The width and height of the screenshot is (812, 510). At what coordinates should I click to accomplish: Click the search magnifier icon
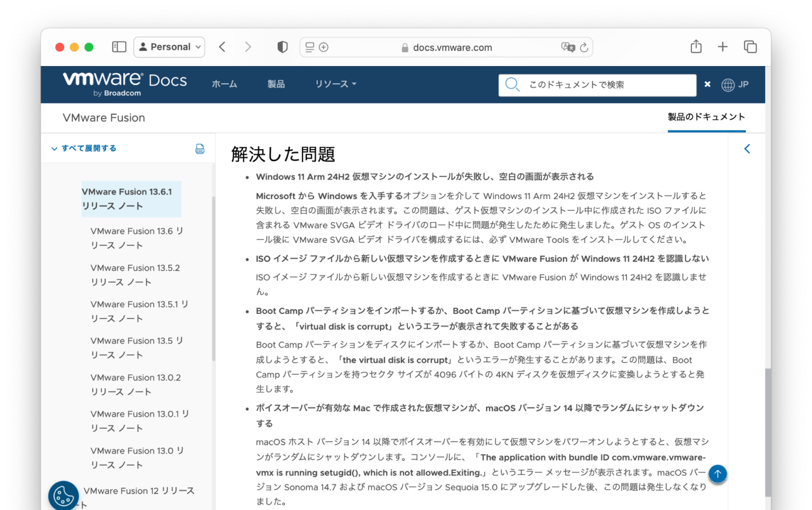click(x=513, y=84)
